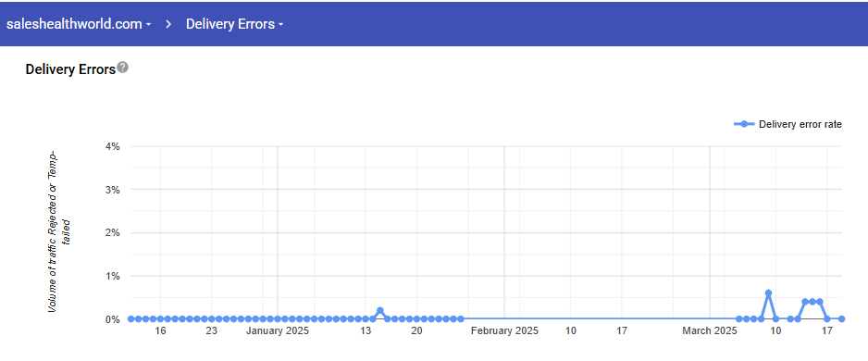The height and width of the screenshot is (361, 868).
Task: Select the first data point on the line
Action: [131, 319]
